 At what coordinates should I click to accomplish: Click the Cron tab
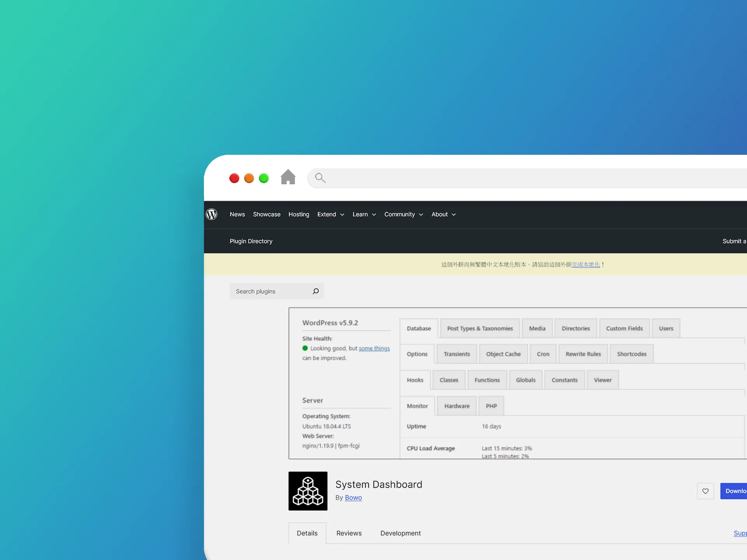543,354
